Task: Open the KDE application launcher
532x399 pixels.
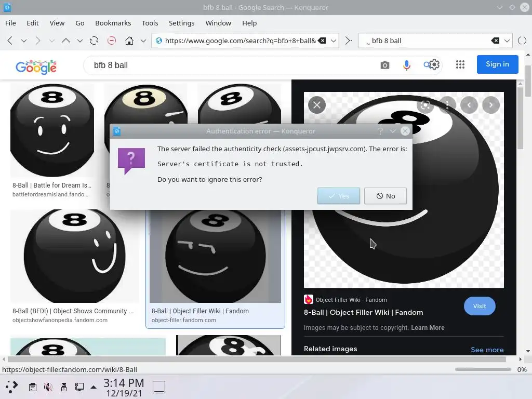Action: coord(12,387)
